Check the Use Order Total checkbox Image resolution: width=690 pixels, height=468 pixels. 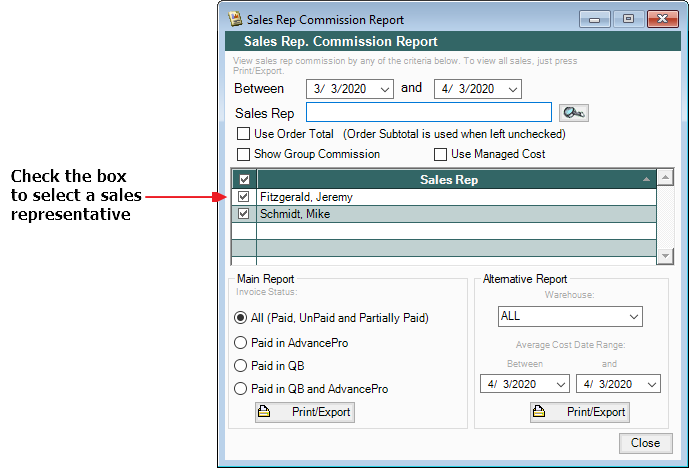click(x=243, y=134)
